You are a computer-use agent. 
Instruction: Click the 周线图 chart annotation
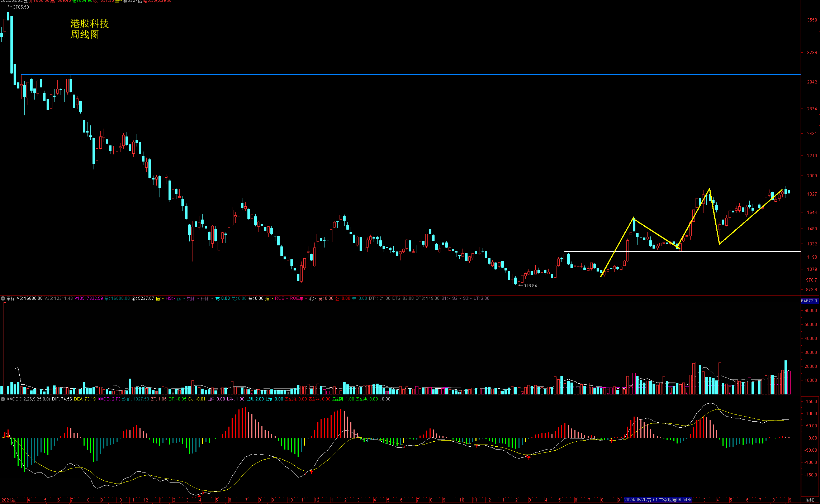pos(85,35)
